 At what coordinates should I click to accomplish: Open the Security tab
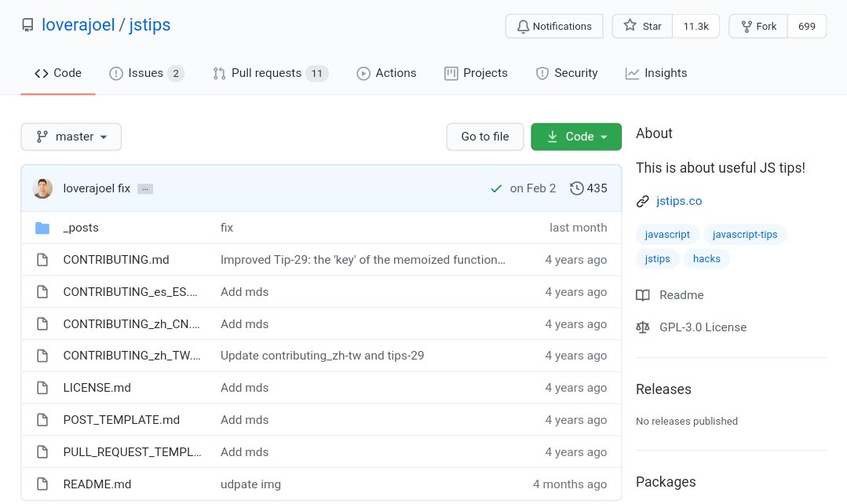point(567,73)
